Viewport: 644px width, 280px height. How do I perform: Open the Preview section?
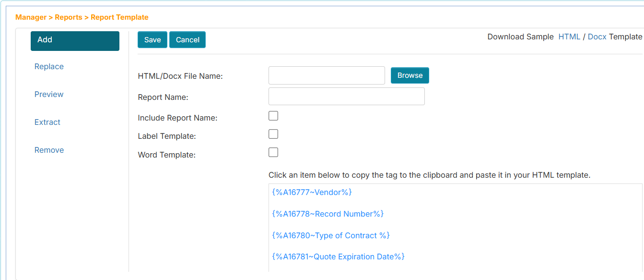(48, 94)
